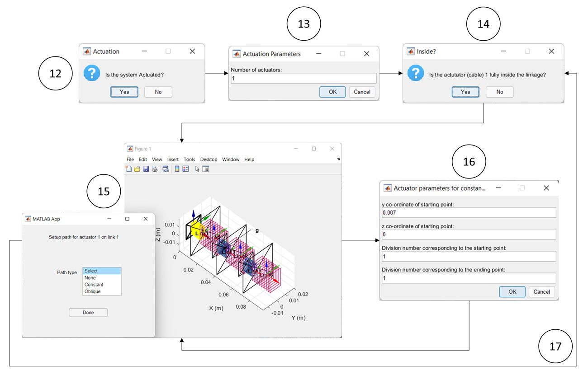Activate the Edit Plot arrow tool
This screenshot has width=588, height=375.
pyautogui.click(x=197, y=169)
